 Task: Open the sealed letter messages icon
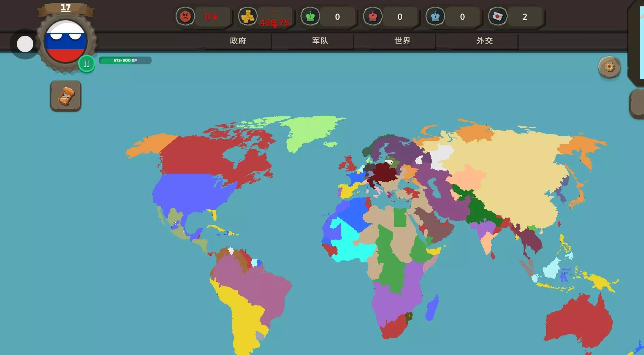click(x=497, y=17)
